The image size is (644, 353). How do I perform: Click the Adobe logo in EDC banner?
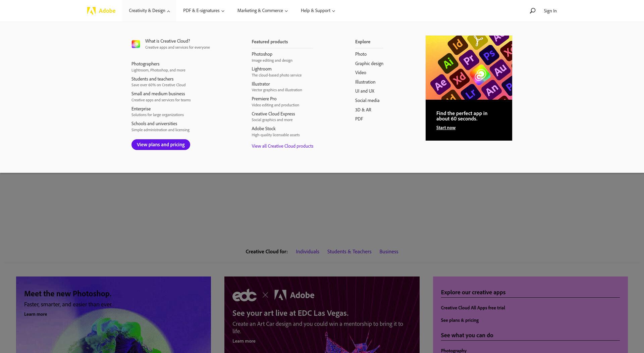click(x=294, y=295)
